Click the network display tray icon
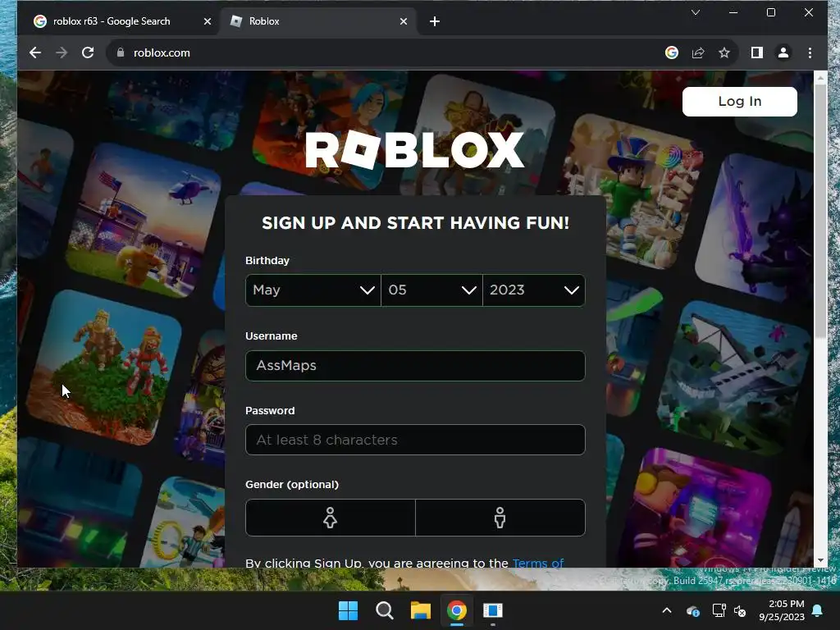Viewport: 840px width, 630px height. [719, 610]
